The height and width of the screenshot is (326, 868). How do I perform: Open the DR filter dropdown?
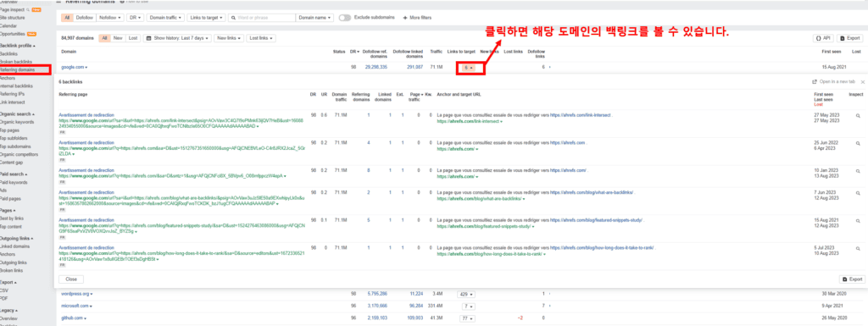coord(135,18)
